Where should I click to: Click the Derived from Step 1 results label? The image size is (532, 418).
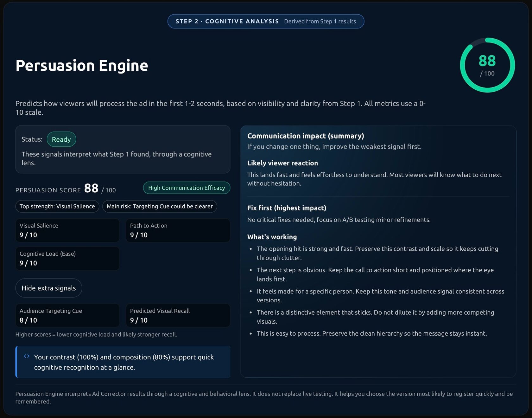(320, 21)
